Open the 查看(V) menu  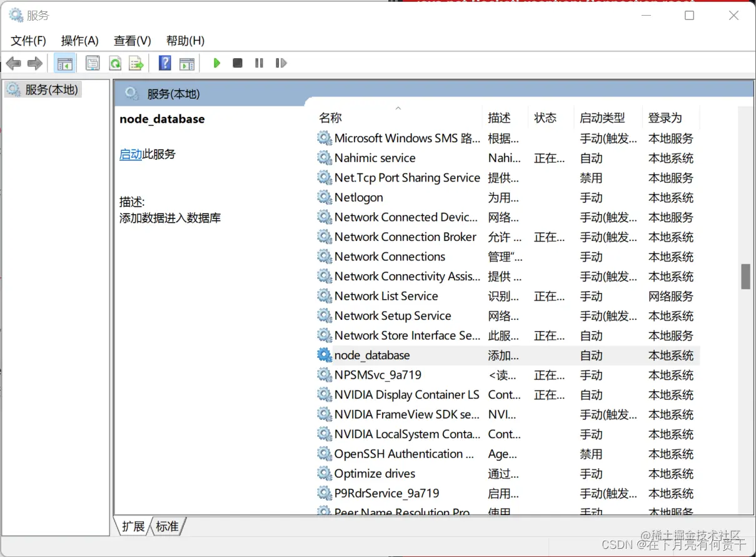[x=132, y=41]
